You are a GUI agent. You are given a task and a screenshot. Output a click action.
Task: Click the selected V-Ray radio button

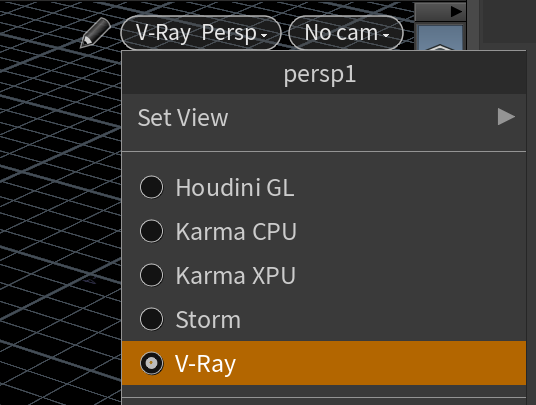(151, 363)
